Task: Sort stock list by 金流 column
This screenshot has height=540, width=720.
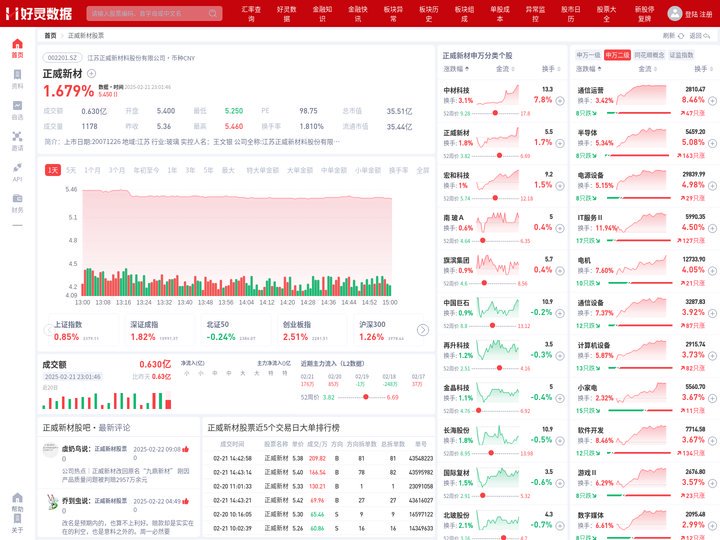Action: pyautogui.click(x=505, y=69)
